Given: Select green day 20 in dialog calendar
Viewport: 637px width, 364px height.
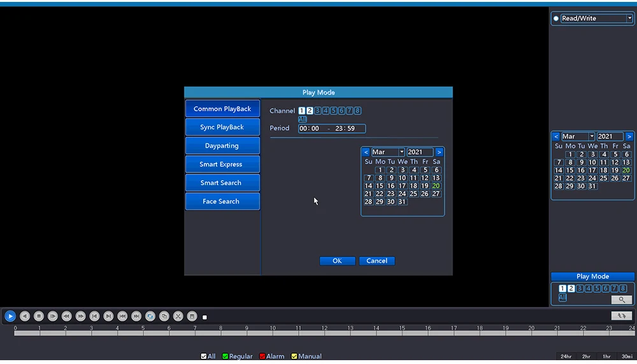Looking at the screenshot, I should coord(436,186).
